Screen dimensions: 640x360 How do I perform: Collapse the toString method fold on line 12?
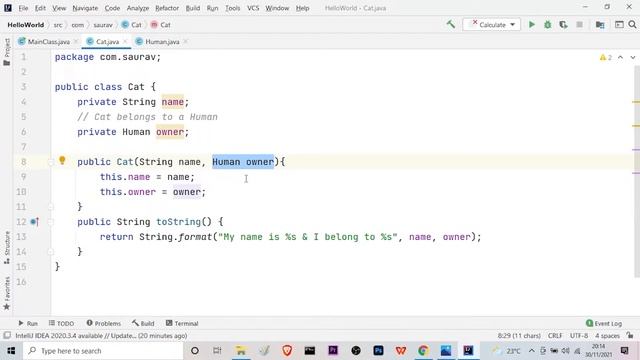[x=51, y=222]
